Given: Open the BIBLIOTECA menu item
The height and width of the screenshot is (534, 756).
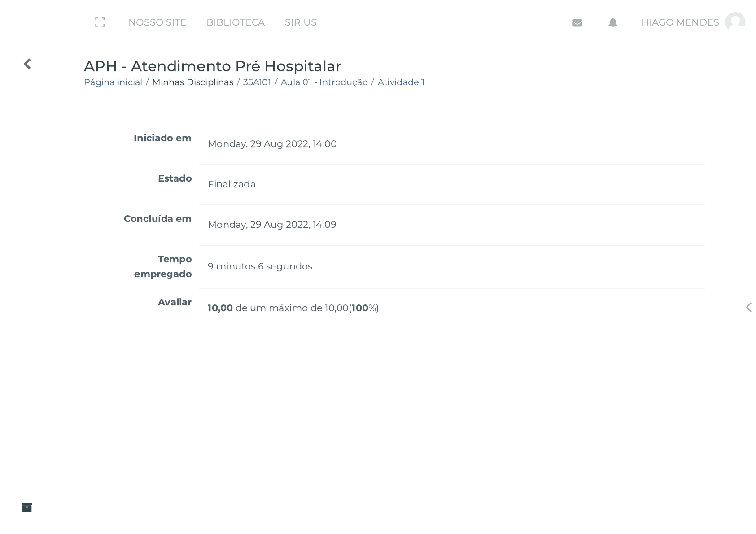Looking at the screenshot, I should (236, 22).
